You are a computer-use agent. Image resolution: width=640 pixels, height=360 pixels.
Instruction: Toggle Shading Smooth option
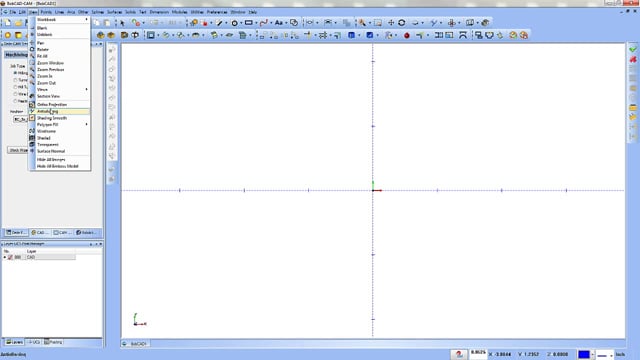point(60,118)
